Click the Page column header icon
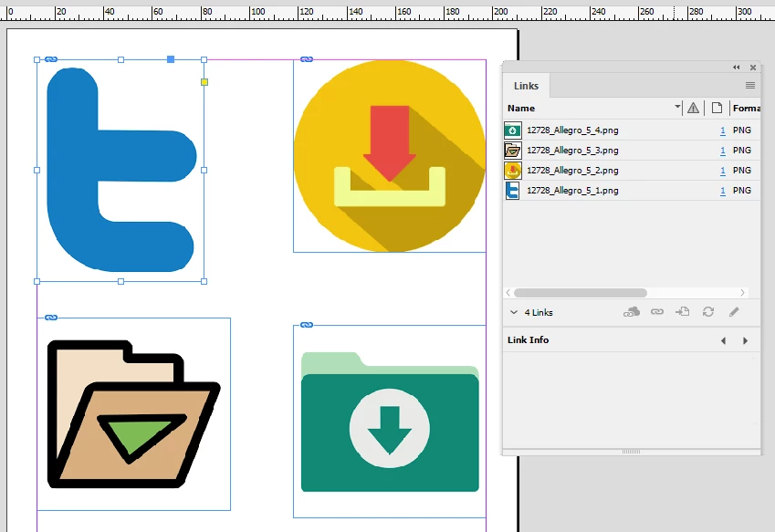The image size is (775, 532). pyautogui.click(x=717, y=108)
